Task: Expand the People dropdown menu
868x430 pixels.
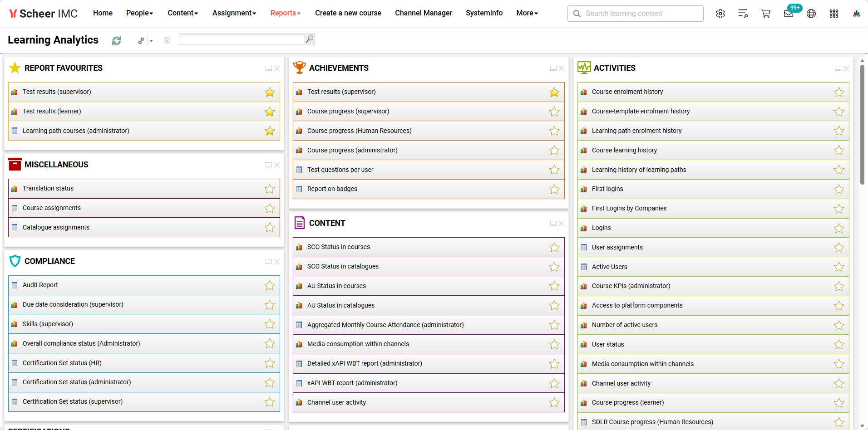Action: point(139,13)
